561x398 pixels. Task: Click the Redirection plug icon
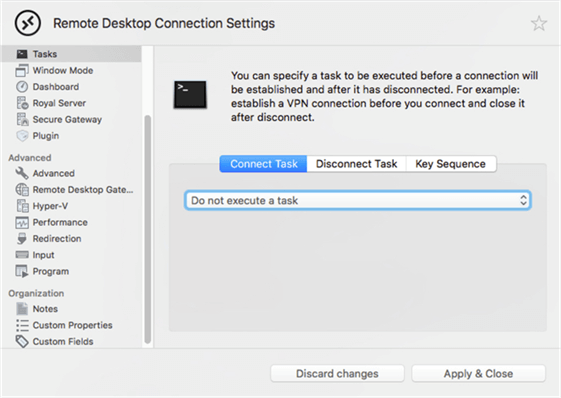(x=22, y=239)
